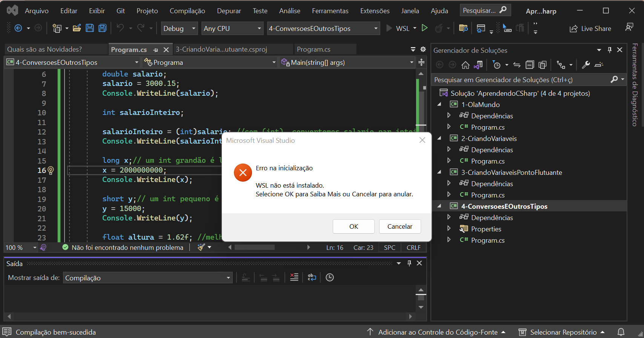Viewport: 644px width, 338px height.
Task: Open the Compilação output source dropdown
Action: point(148,278)
